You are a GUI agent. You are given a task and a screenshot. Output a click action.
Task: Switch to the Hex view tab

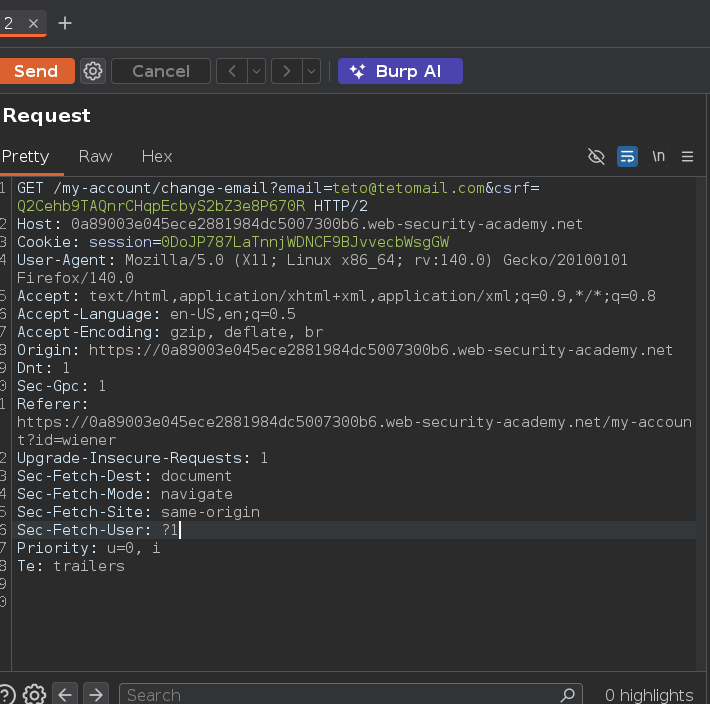coord(157,157)
